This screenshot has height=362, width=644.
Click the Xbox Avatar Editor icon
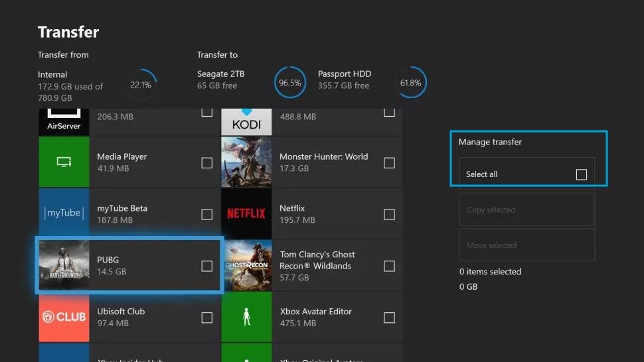[x=246, y=317]
